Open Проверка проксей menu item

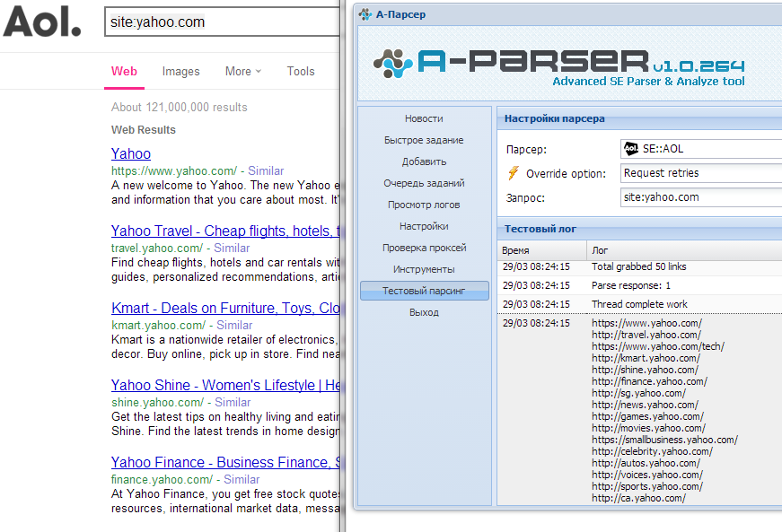coord(424,248)
